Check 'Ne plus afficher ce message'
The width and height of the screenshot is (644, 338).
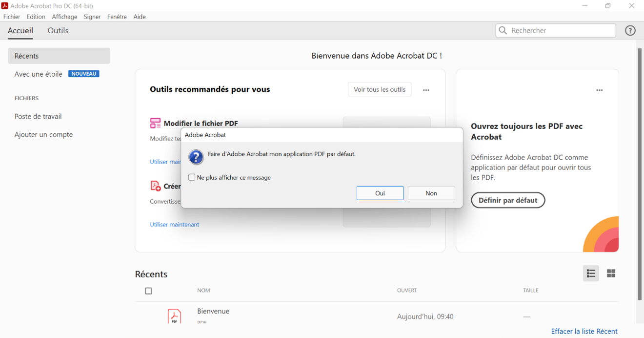pyautogui.click(x=192, y=177)
